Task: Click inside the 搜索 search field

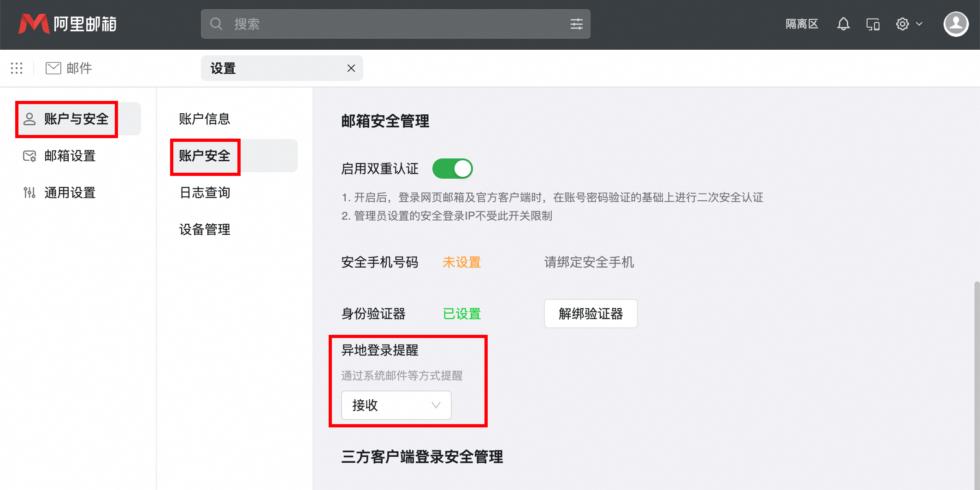Action: click(369, 24)
